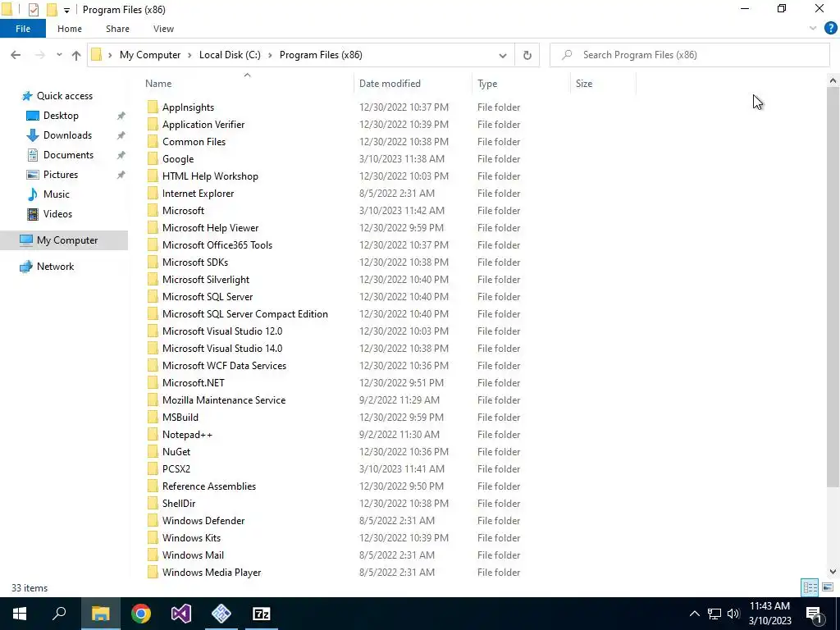Viewport: 840px width, 630px height.
Task: Expand the ribbon with the chevron
Action: click(813, 29)
